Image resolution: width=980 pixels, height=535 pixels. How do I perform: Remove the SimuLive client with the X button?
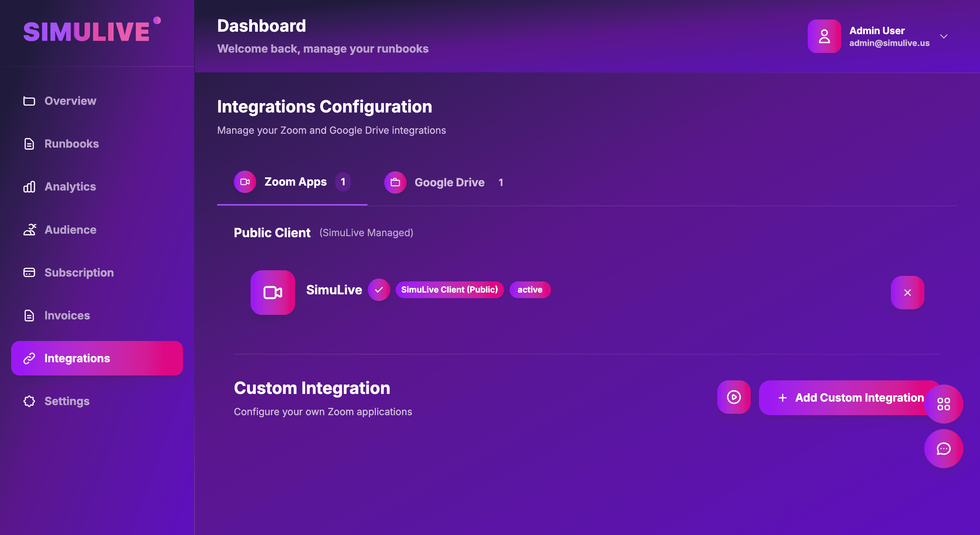coord(907,293)
